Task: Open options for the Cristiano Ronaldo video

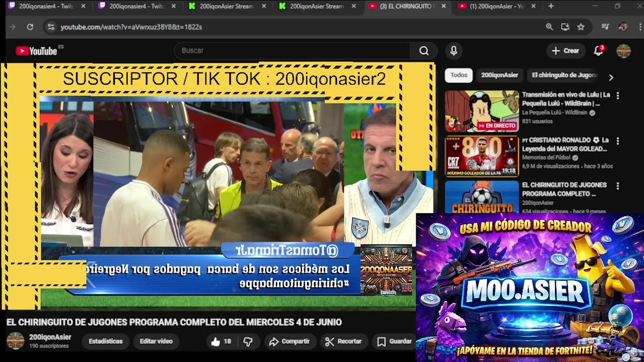Action: [x=618, y=141]
